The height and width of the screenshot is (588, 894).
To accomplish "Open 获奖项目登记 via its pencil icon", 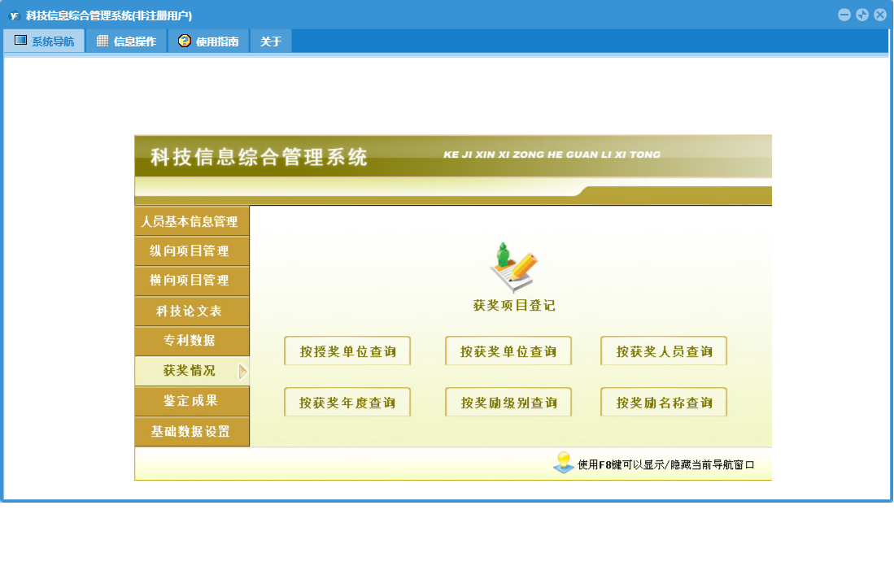I will click(514, 268).
